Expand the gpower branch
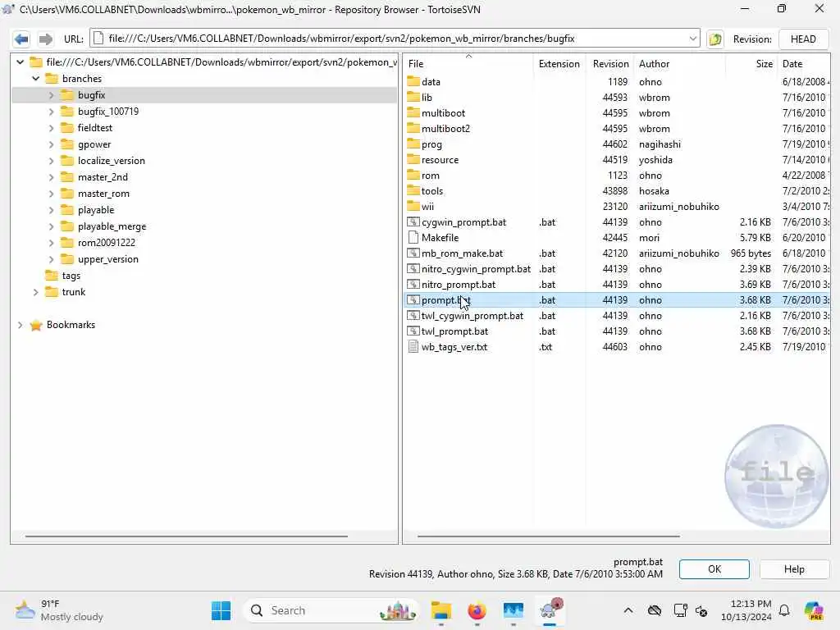The image size is (840, 630). coord(52,144)
